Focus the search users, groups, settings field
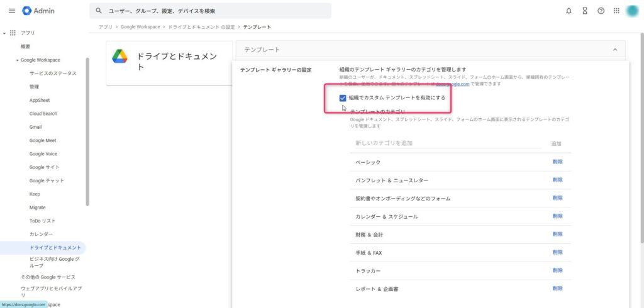The width and height of the screenshot is (644, 308). point(210,11)
